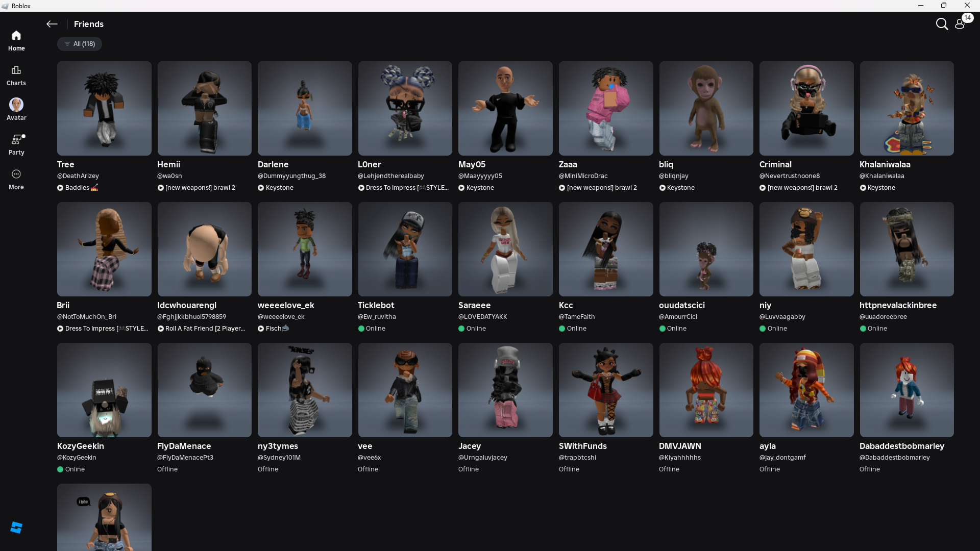The height and width of the screenshot is (551, 980).
Task: Open KozyGeekin's avatar thumbnail
Action: coord(104,390)
